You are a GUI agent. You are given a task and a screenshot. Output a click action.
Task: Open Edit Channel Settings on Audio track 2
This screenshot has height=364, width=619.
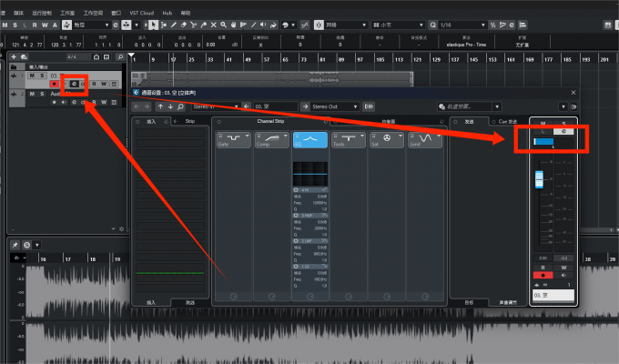(x=74, y=102)
